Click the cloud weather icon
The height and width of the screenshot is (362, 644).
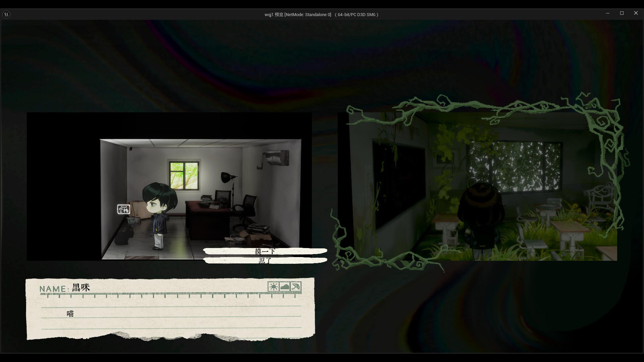pyautogui.click(x=285, y=287)
